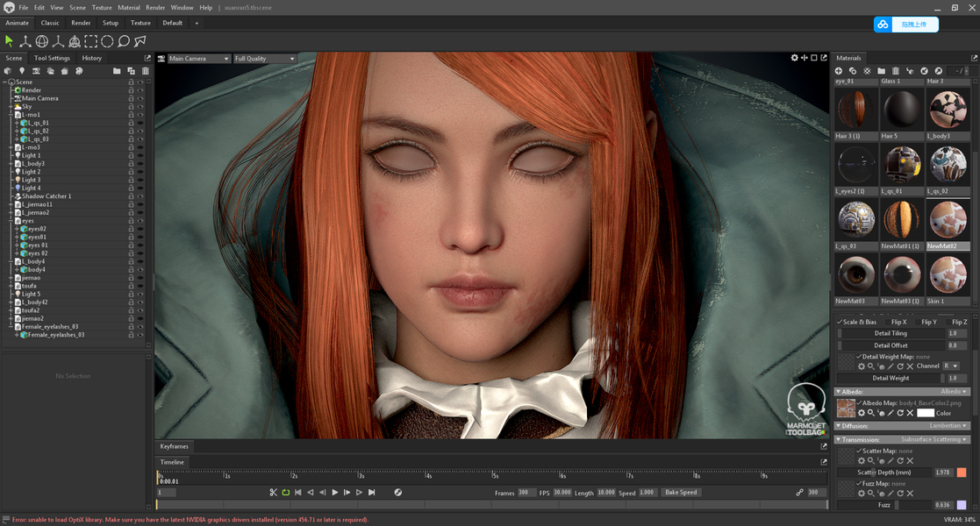
Task: Open the Albedo shader type dropdown
Action: click(953, 392)
